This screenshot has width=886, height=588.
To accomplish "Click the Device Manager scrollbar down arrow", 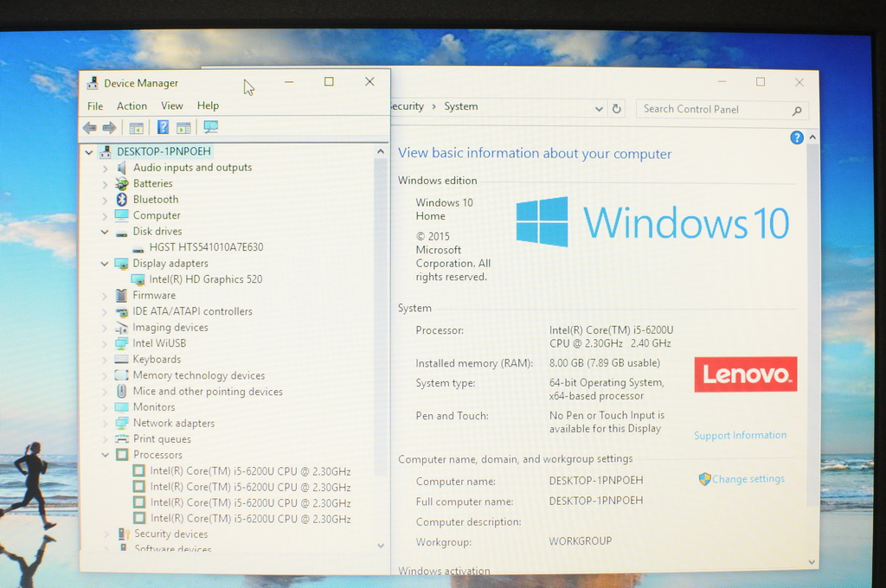I will (381, 545).
